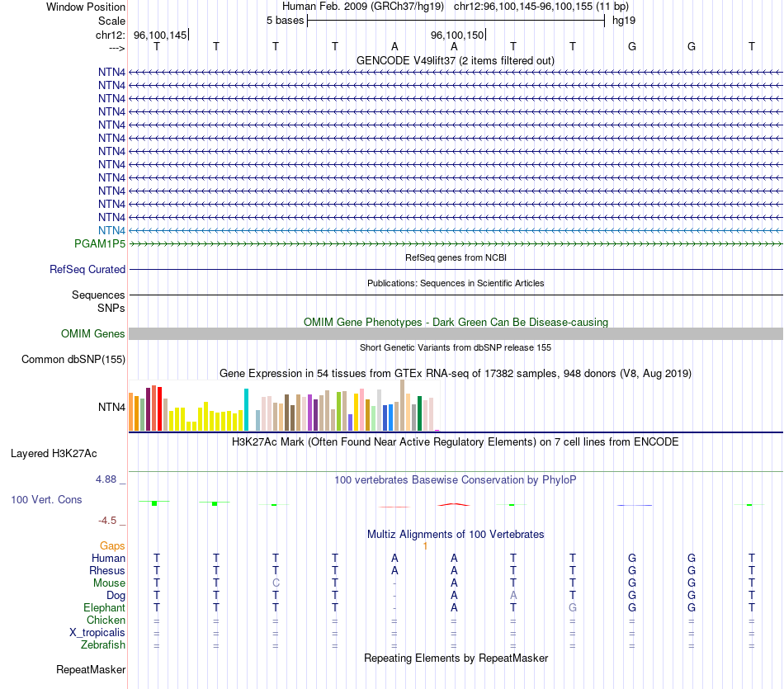Click the Gaps row label
The image size is (784, 689).
pyautogui.click(x=112, y=545)
